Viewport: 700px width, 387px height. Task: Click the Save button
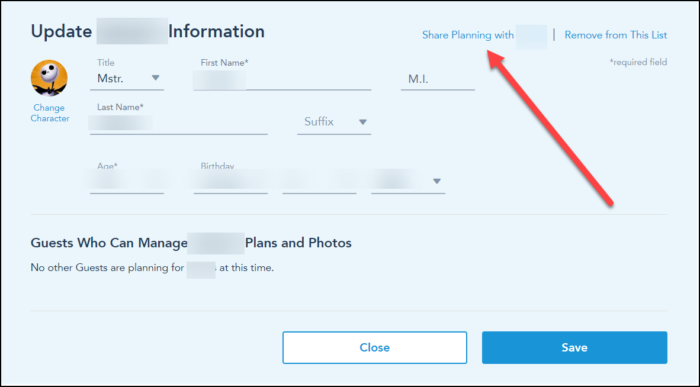[574, 347]
